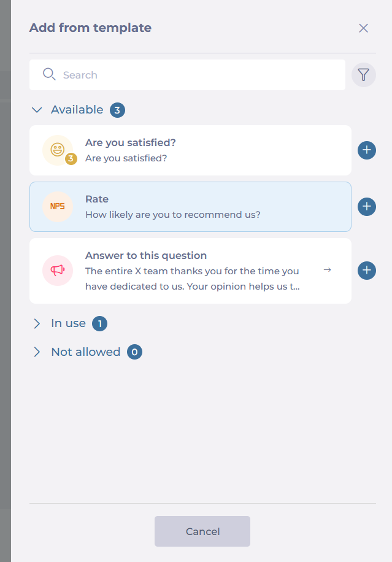Add the 'Answer to this question' template
Image resolution: width=392 pixels, height=562 pixels.
[367, 270]
